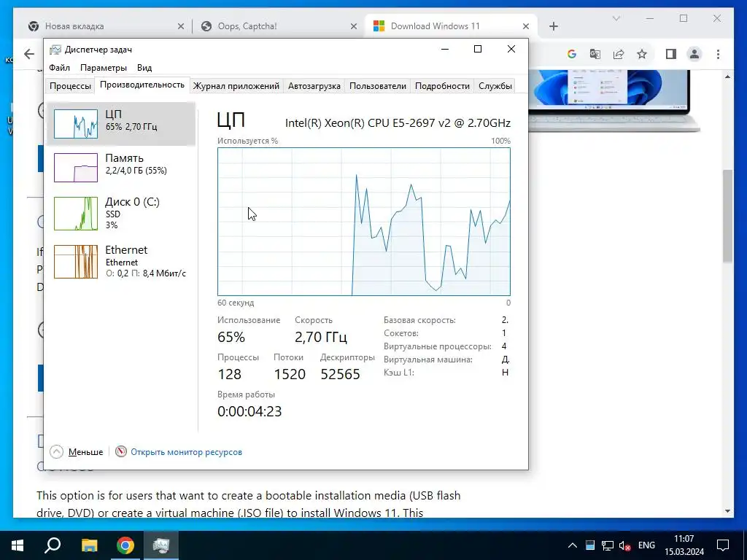Click the Потоки count 1520

click(x=290, y=374)
